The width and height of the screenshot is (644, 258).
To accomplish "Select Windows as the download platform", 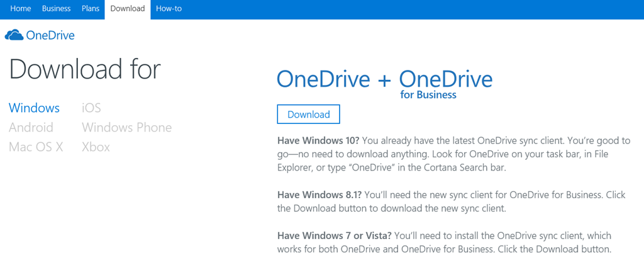I will coord(34,108).
